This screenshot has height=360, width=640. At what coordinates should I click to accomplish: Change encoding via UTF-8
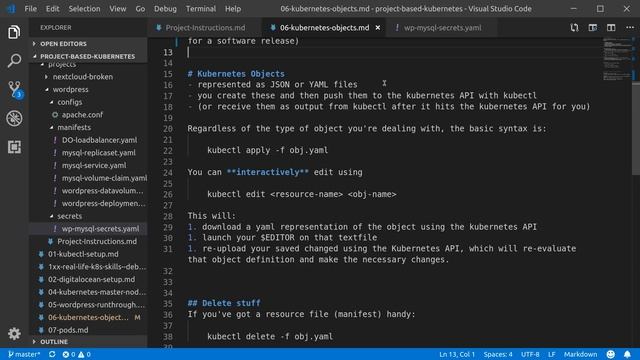point(530,354)
